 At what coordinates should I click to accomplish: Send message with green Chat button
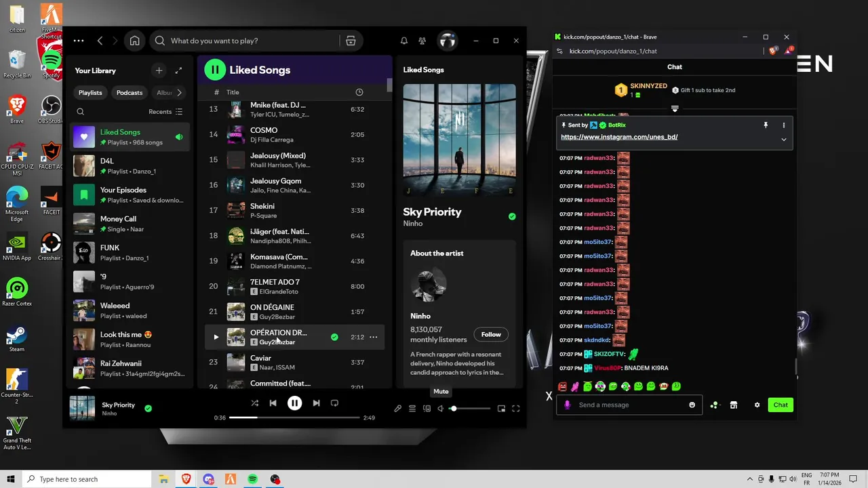point(781,405)
